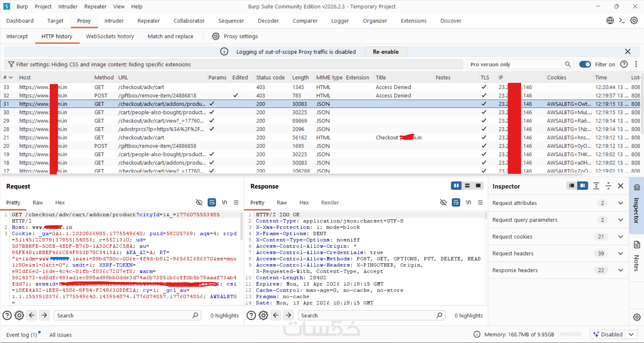Image resolution: width=644 pixels, height=343 pixels.
Task: Toggle non-printable characters in the Response panel
Action: pos(443,203)
